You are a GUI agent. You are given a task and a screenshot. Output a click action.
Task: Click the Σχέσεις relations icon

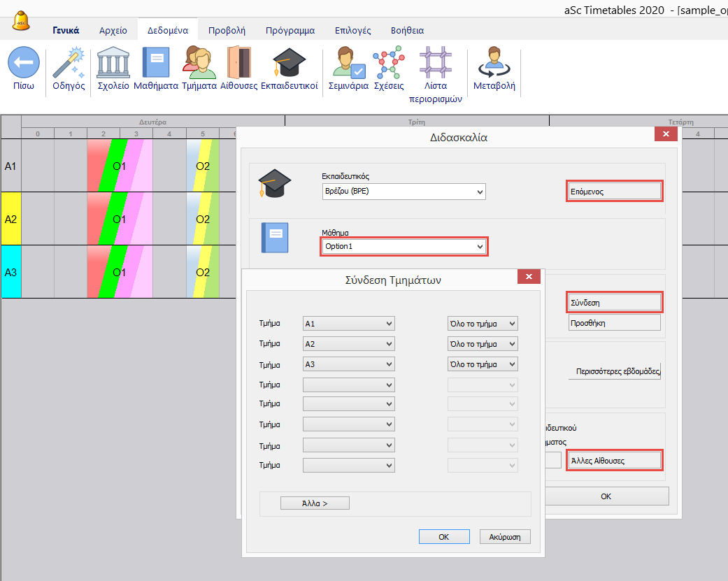(388, 63)
